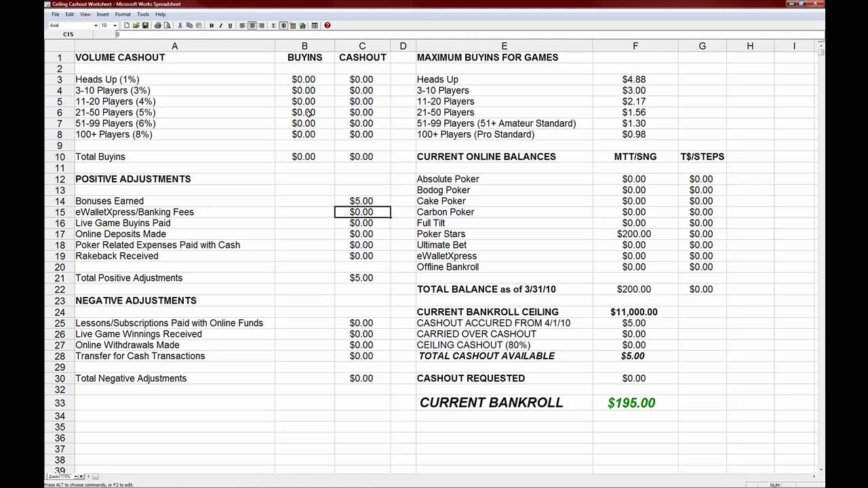Open the Edit menu
Viewport: 868px width, 488px height.
pos(70,14)
